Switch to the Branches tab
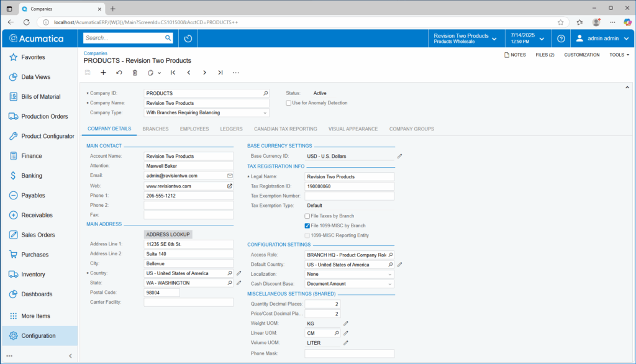 155,129
